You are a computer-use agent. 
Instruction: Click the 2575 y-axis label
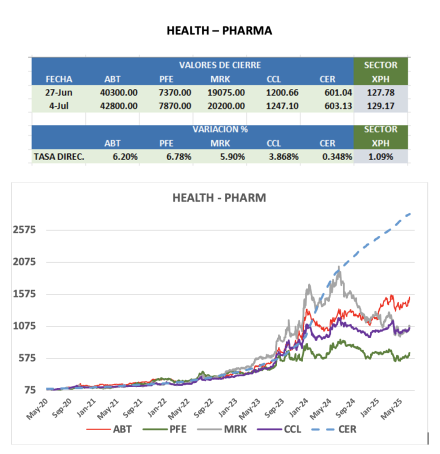(24, 230)
